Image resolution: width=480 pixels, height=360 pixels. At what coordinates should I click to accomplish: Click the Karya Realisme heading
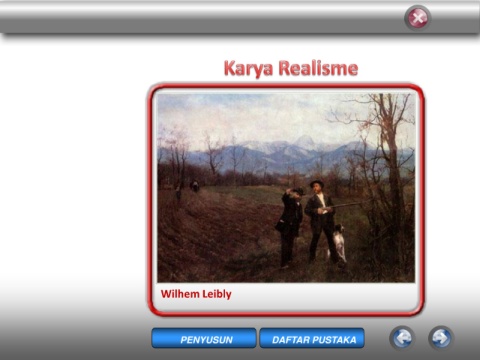[291, 68]
